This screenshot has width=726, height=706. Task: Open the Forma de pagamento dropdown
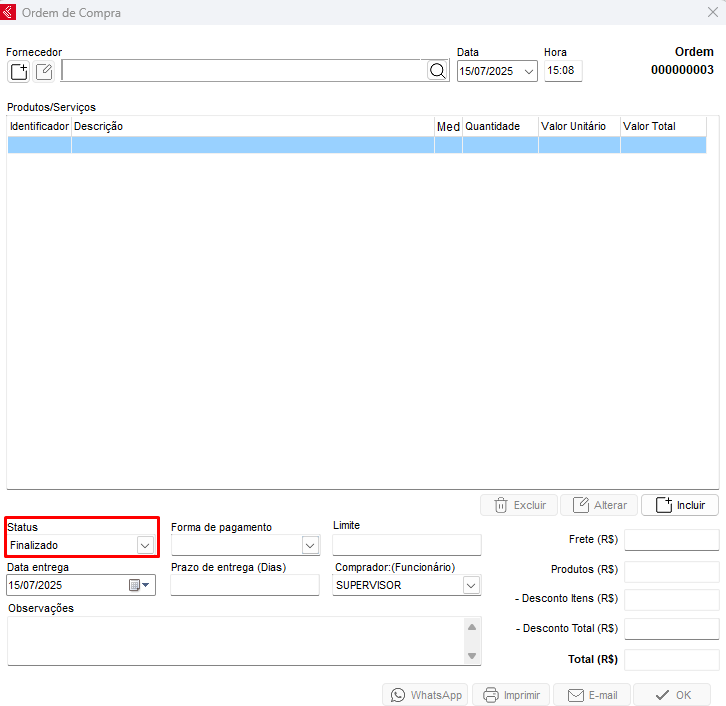pyautogui.click(x=310, y=545)
